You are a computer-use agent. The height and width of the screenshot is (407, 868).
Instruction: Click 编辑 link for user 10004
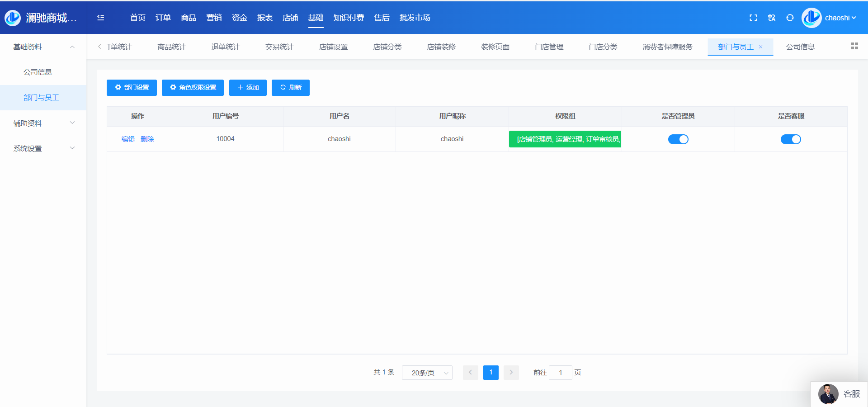point(128,139)
